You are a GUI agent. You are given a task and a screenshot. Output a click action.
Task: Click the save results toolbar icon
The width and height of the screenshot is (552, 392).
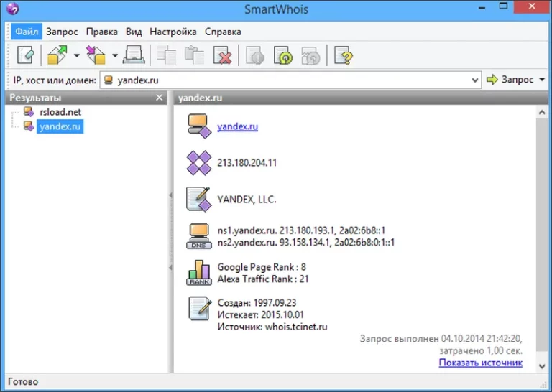click(96, 55)
